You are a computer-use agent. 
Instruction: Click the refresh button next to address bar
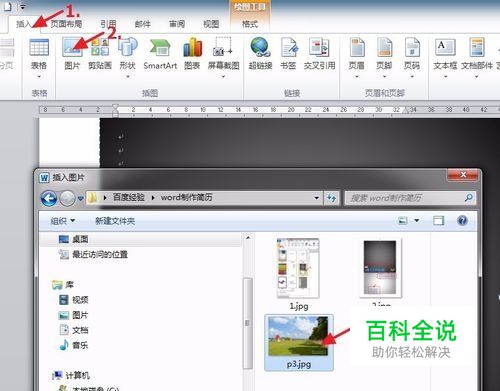pos(332,198)
